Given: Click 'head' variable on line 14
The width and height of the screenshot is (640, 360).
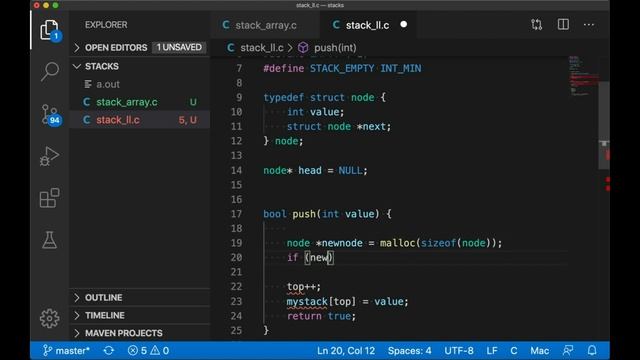Looking at the screenshot, I should pos(310,170).
